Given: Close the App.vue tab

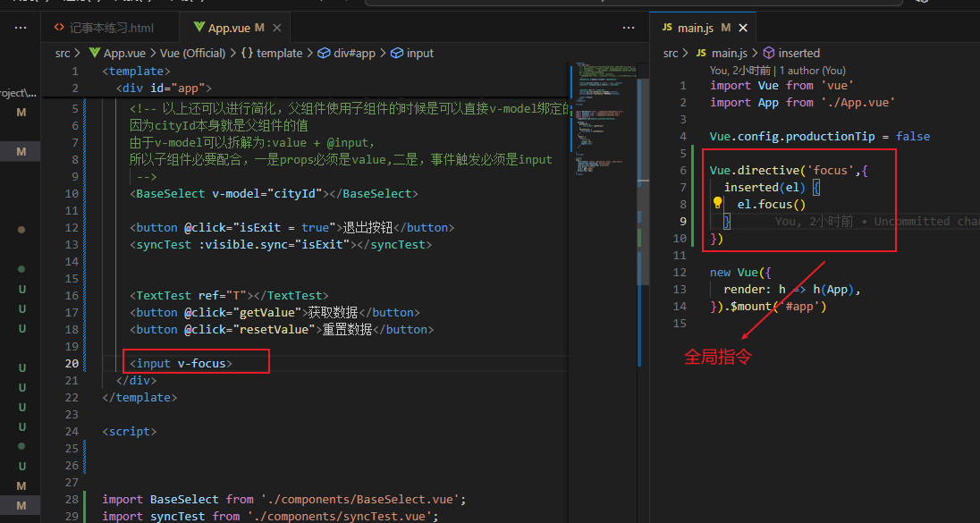Looking at the screenshot, I should tap(277, 28).
